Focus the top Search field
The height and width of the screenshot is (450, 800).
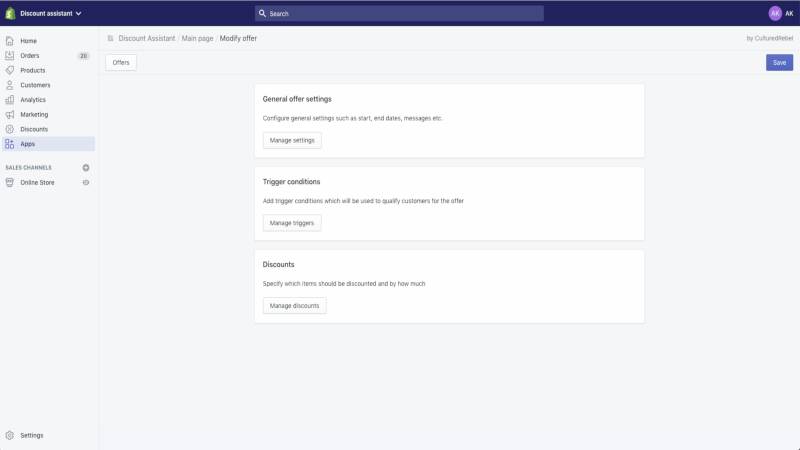(x=399, y=14)
